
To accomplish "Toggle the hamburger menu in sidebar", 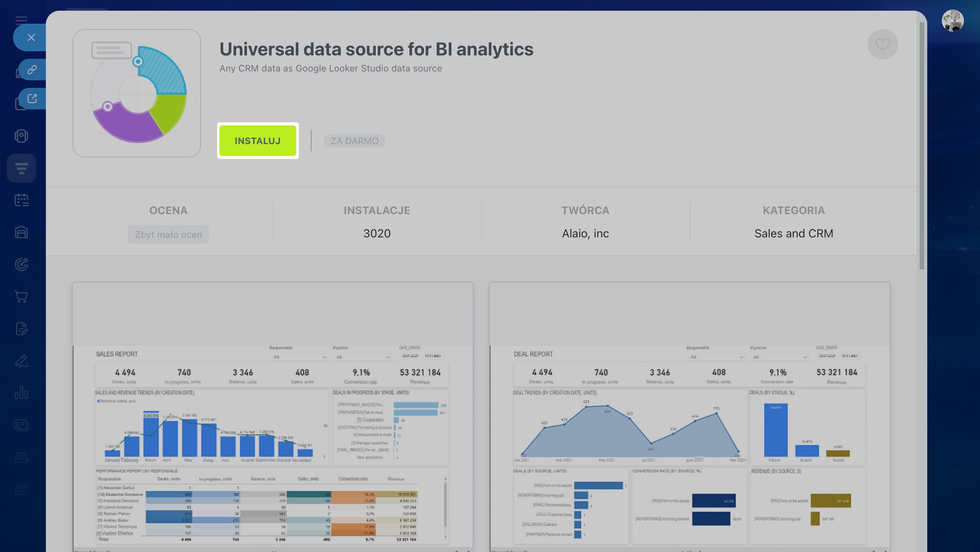I will tap(21, 19).
